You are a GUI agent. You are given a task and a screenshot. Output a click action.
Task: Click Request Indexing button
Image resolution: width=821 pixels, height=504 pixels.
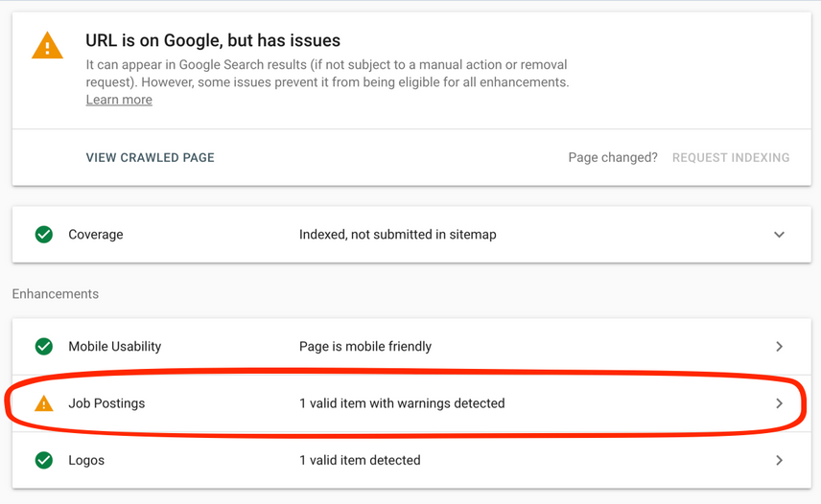coord(731,157)
